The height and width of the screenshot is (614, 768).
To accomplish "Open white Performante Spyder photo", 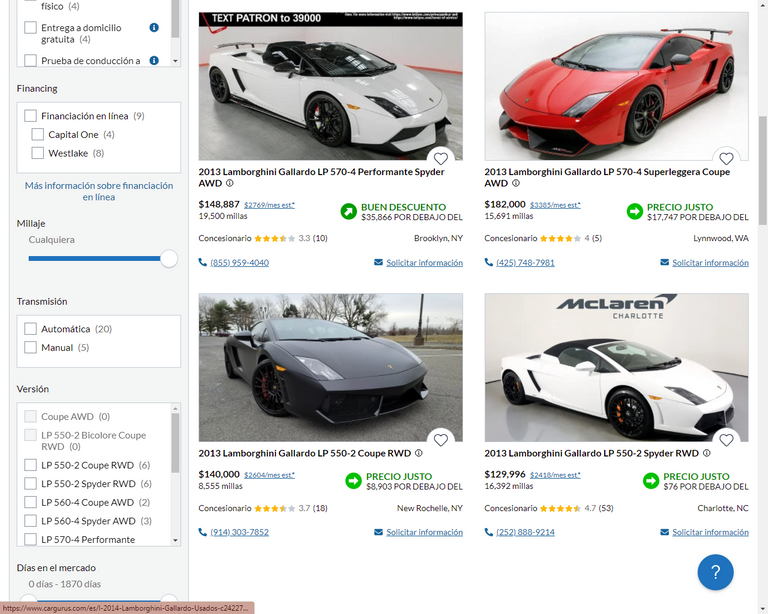I will (x=331, y=86).
